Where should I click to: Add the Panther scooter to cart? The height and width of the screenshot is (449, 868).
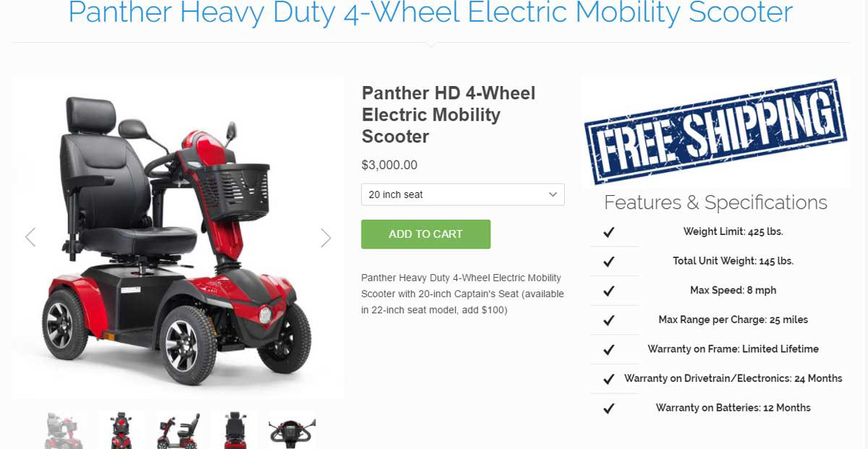pyautogui.click(x=426, y=234)
